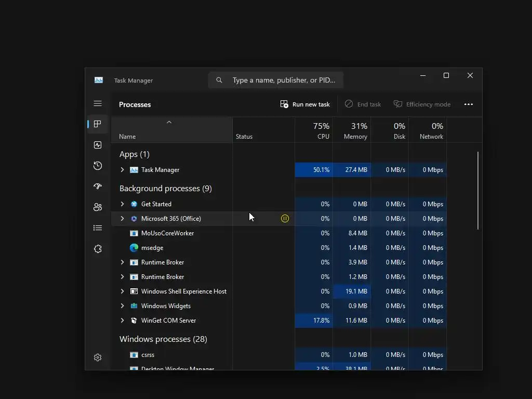Click the Task Manager title bar app icon
The image size is (532, 399).
point(99,81)
